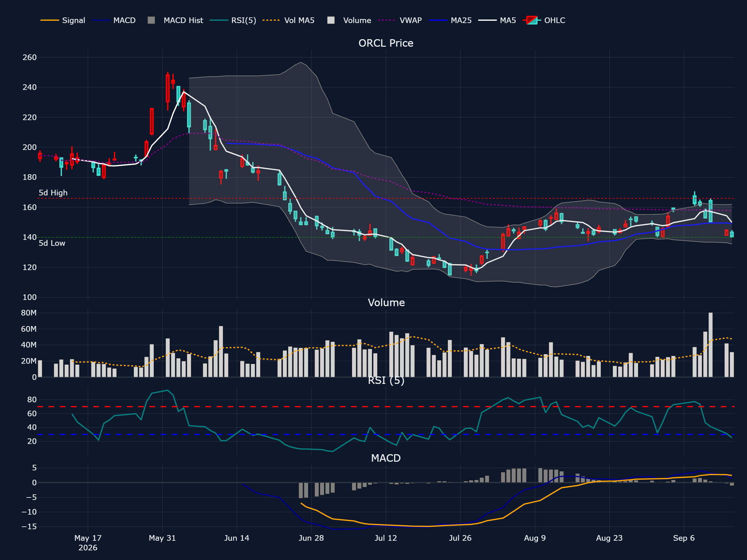The image size is (747, 560).
Task: Hide the MACD Hist legend series
Action: (176, 20)
